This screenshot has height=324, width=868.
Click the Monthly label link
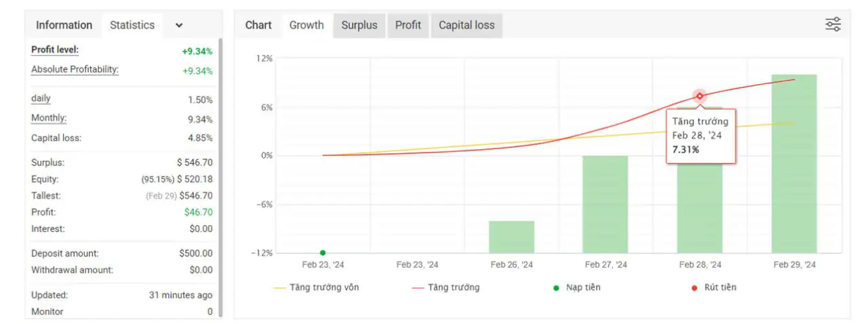pyautogui.click(x=49, y=119)
